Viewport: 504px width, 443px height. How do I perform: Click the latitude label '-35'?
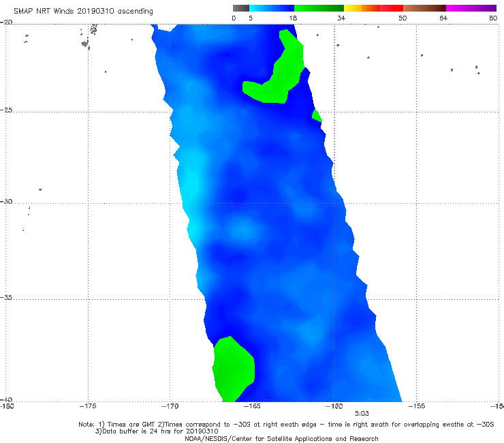[x=6, y=298]
